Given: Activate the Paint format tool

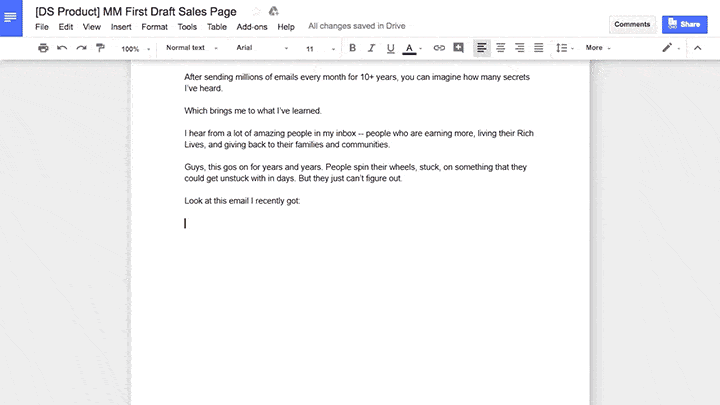Looking at the screenshot, I should coord(100,48).
